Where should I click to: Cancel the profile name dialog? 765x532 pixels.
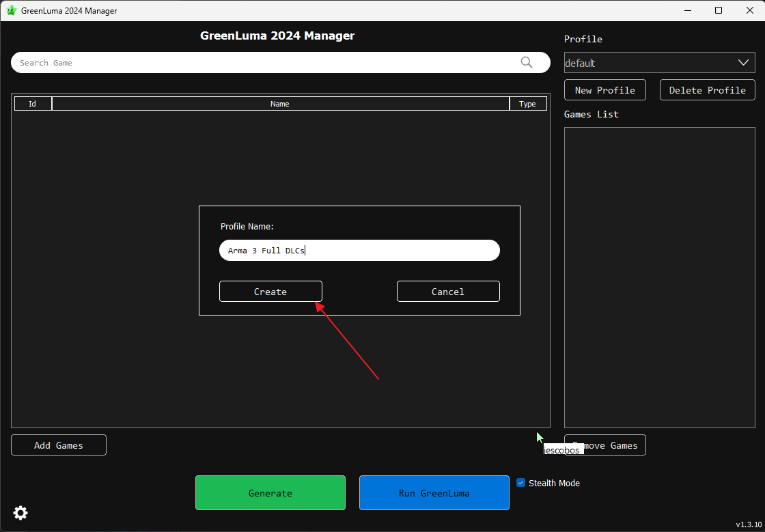(448, 292)
